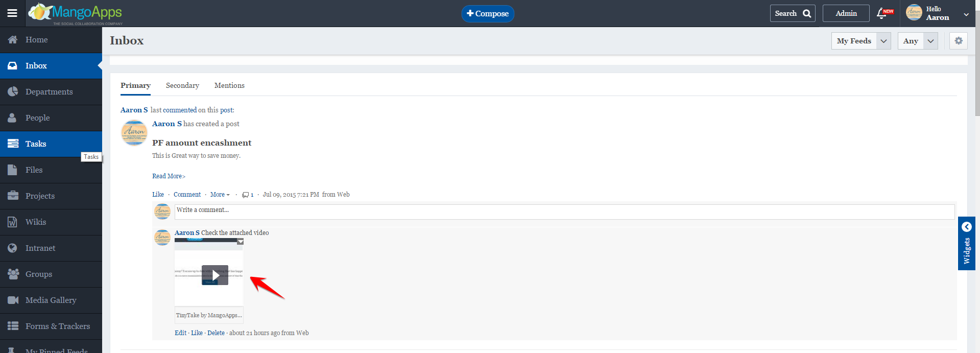Open notifications bell icon
Image resolution: width=980 pixels, height=353 pixels.
(882, 13)
